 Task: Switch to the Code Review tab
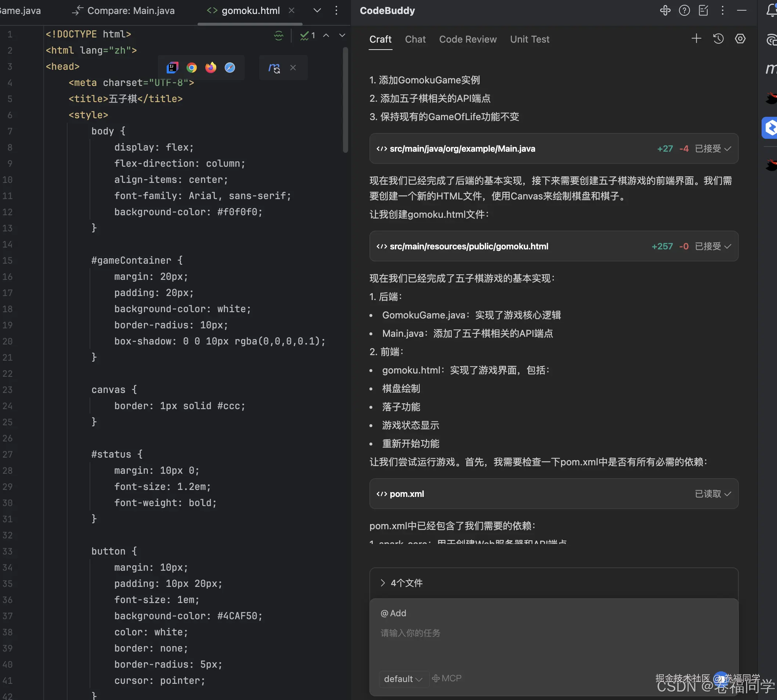pos(467,39)
